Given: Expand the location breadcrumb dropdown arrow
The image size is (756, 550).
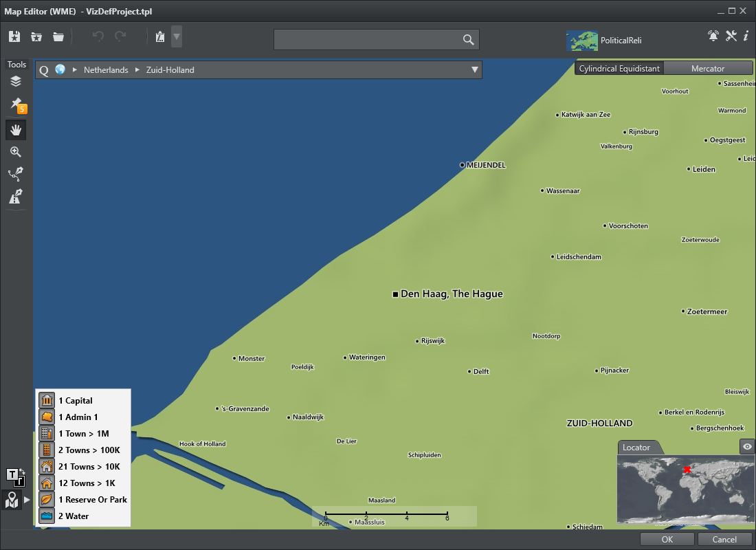Looking at the screenshot, I should coord(474,69).
